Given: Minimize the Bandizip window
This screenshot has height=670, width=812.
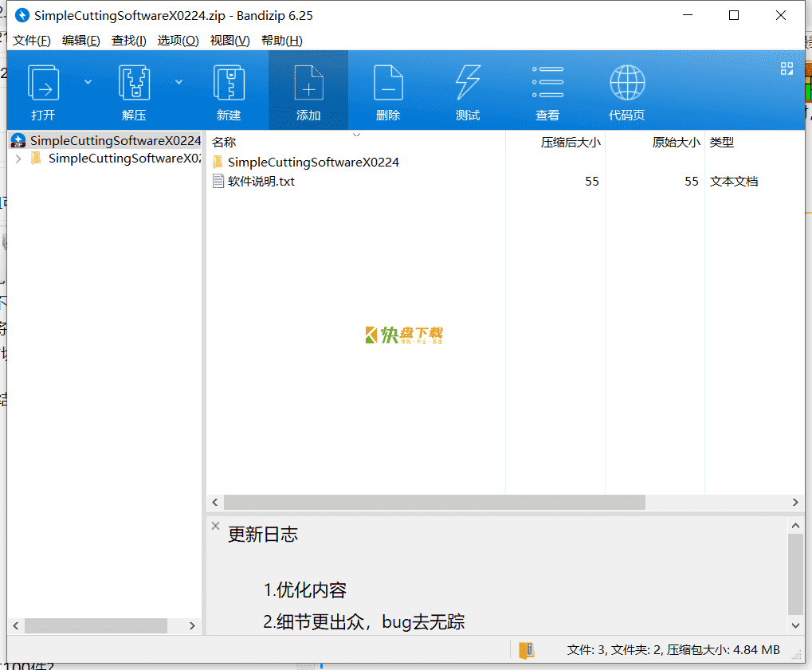Looking at the screenshot, I should 688,15.
